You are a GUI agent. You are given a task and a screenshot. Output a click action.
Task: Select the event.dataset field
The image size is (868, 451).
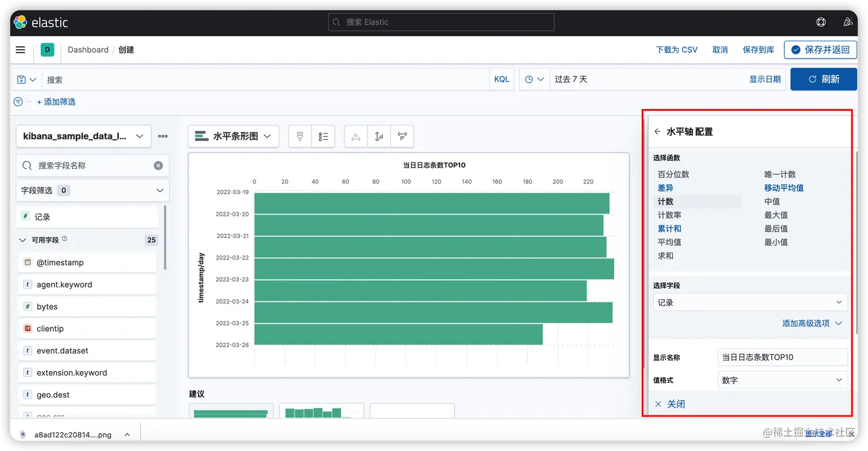point(87,351)
